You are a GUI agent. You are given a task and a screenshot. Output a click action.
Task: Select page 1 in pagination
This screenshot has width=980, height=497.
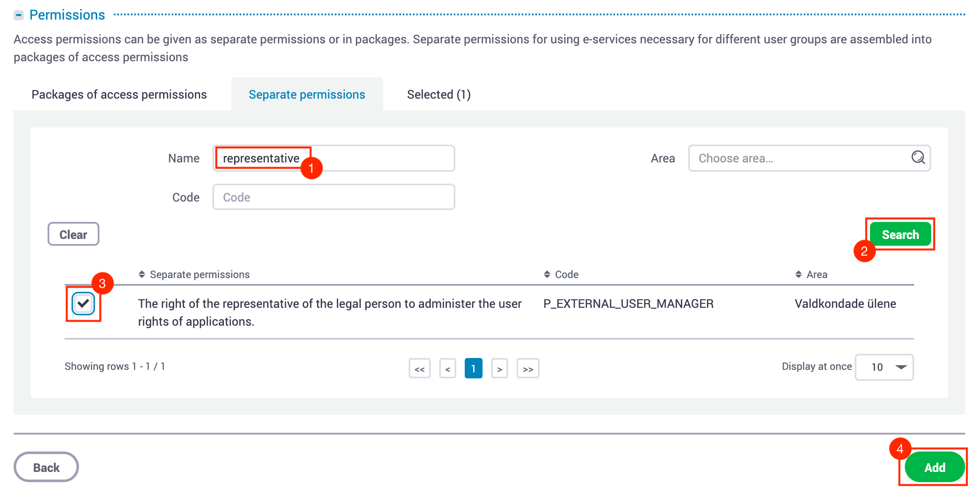pos(474,368)
